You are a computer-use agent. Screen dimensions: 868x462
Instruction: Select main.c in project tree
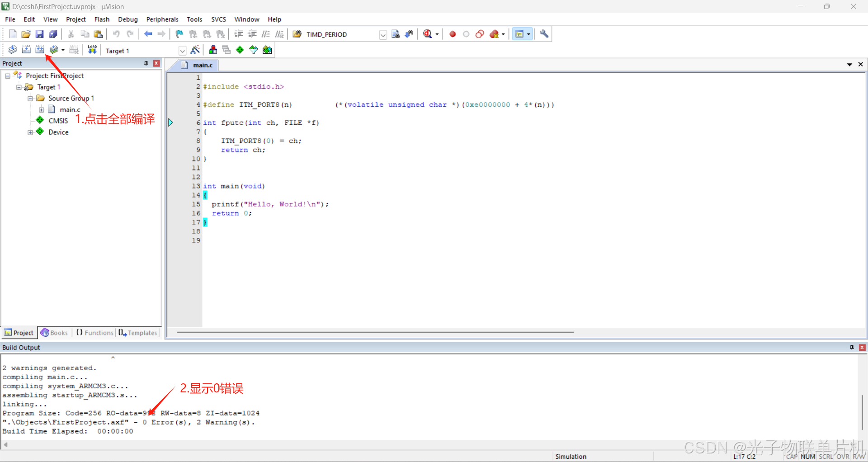coord(70,109)
